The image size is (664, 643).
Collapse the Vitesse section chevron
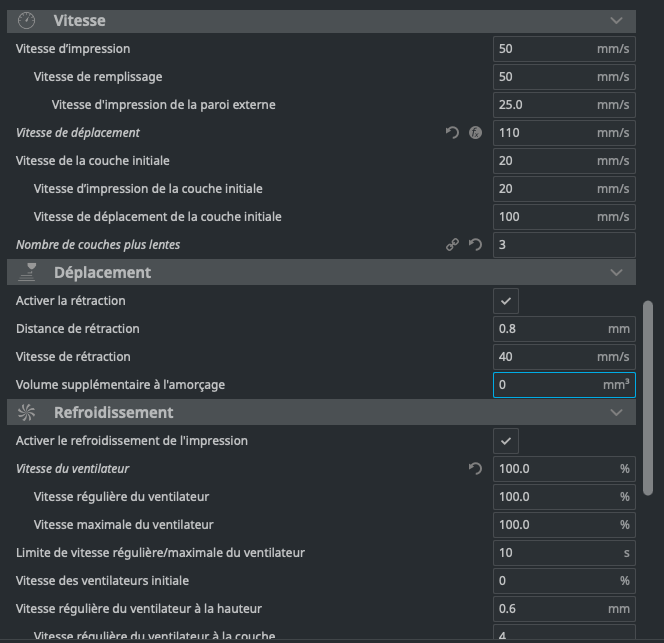pos(616,20)
